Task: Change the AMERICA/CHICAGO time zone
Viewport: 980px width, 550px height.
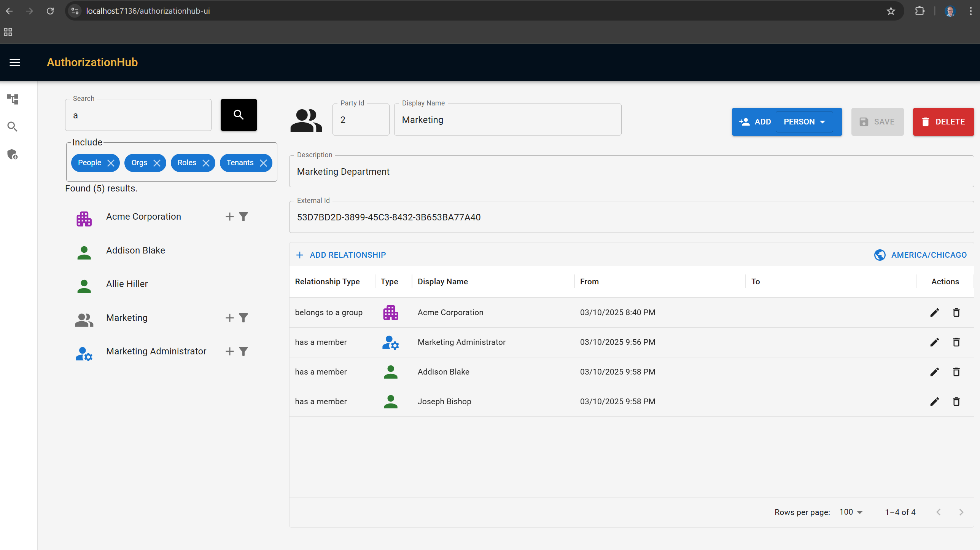Action: (920, 255)
